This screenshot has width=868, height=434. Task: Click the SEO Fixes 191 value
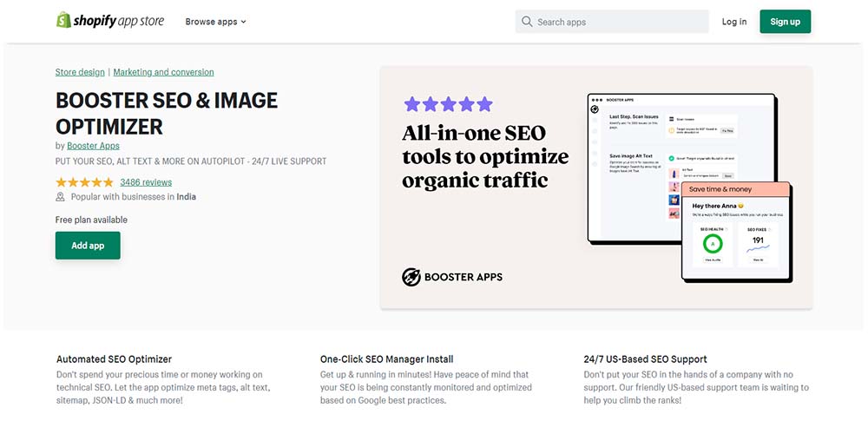pyautogui.click(x=758, y=240)
